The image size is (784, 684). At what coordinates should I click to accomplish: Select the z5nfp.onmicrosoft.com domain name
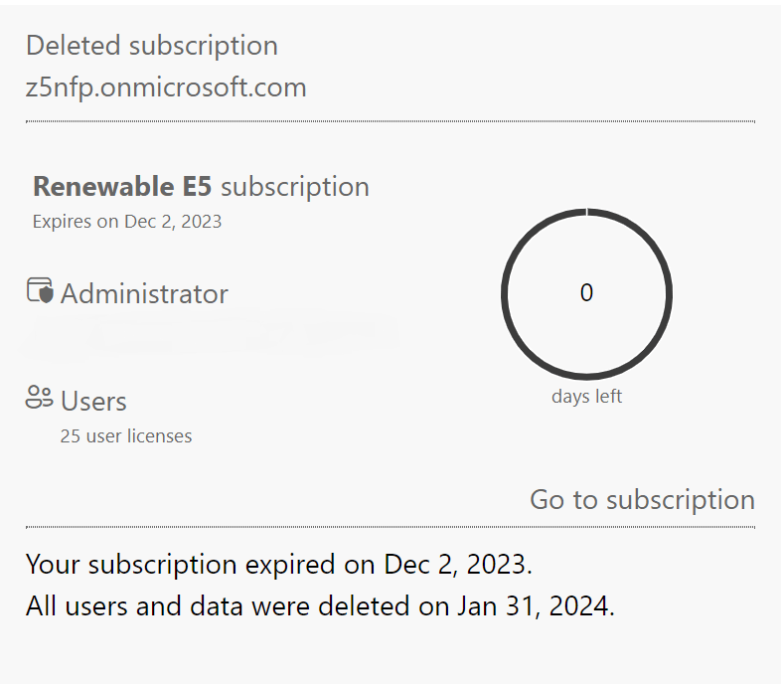pos(166,87)
